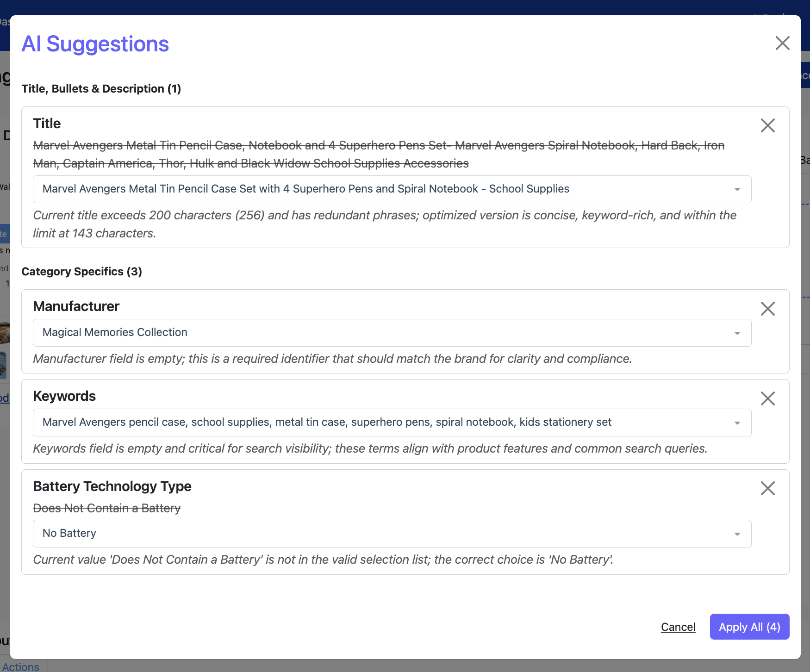Open the Manufacturer dropdown arrow
Screen dimensions: 810x672
737,333
